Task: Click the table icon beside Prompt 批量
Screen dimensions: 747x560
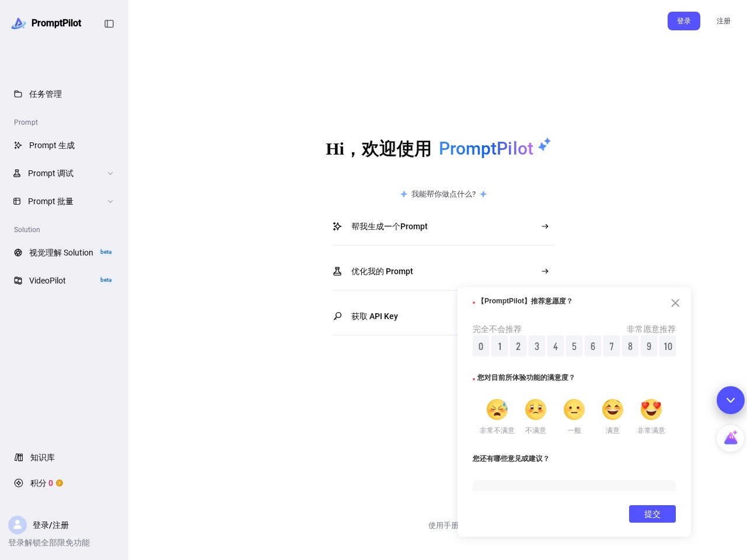Action: (x=17, y=201)
